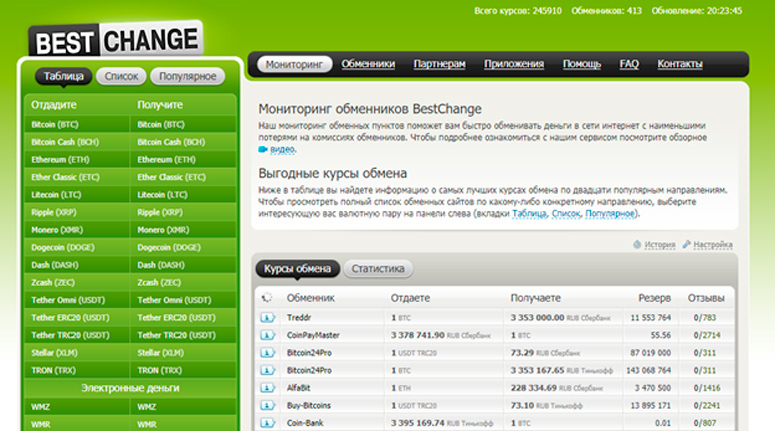Image resolution: width=775 pixels, height=431 pixels.
Task: Follow the видео link
Action: 283,149
